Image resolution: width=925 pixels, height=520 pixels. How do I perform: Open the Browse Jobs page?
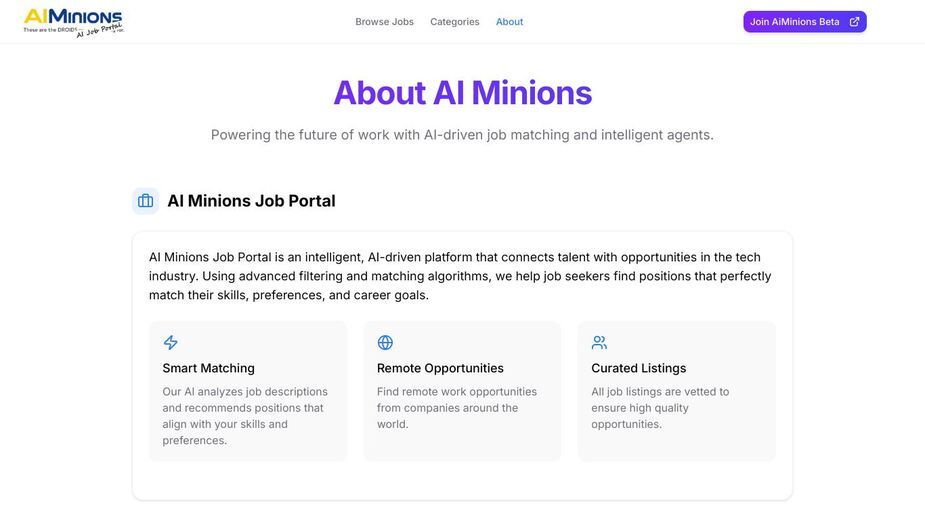coord(384,22)
